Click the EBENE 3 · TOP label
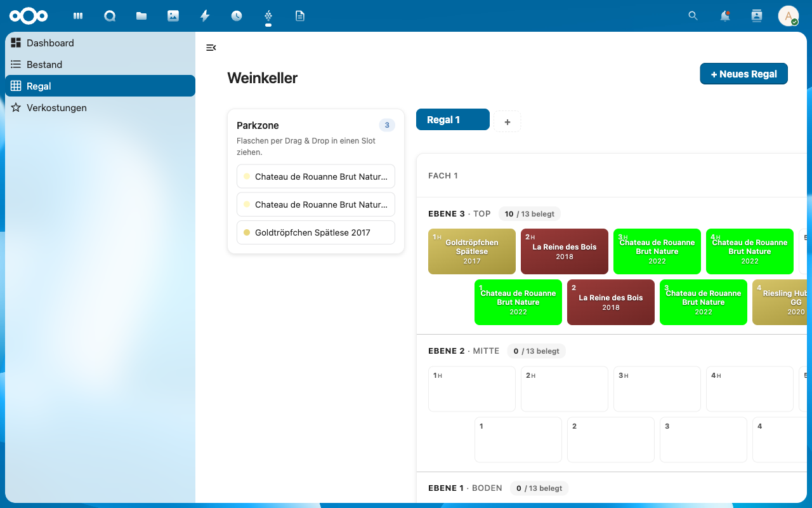 coord(459,214)
